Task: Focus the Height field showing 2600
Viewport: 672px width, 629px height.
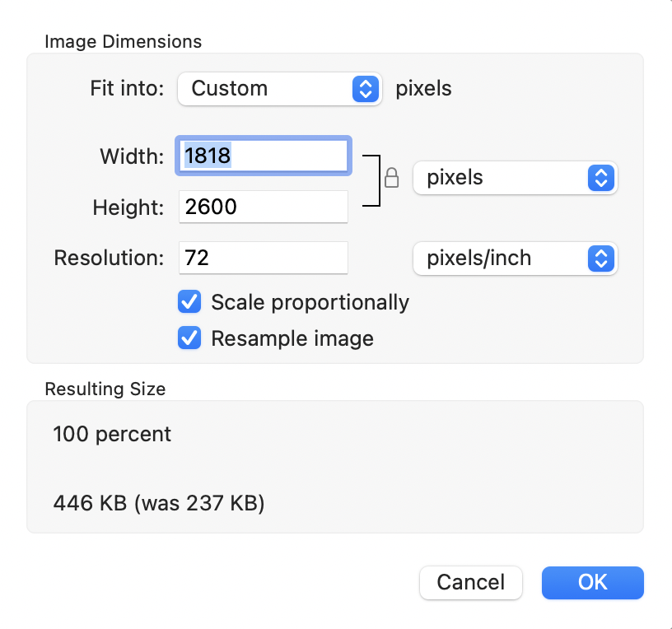Action: 264,207
